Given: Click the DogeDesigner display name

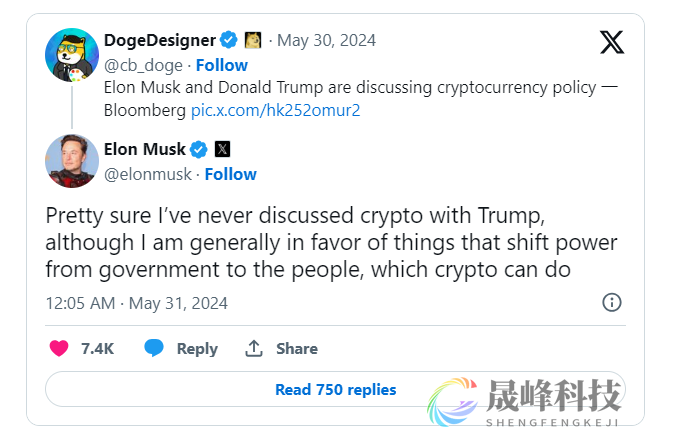Looking at the screenshot, I should coord(160,41).
